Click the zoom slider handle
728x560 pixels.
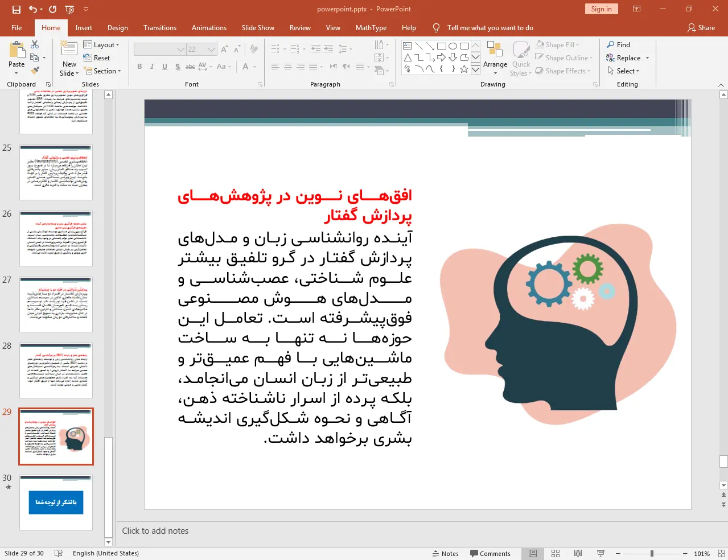652,553
